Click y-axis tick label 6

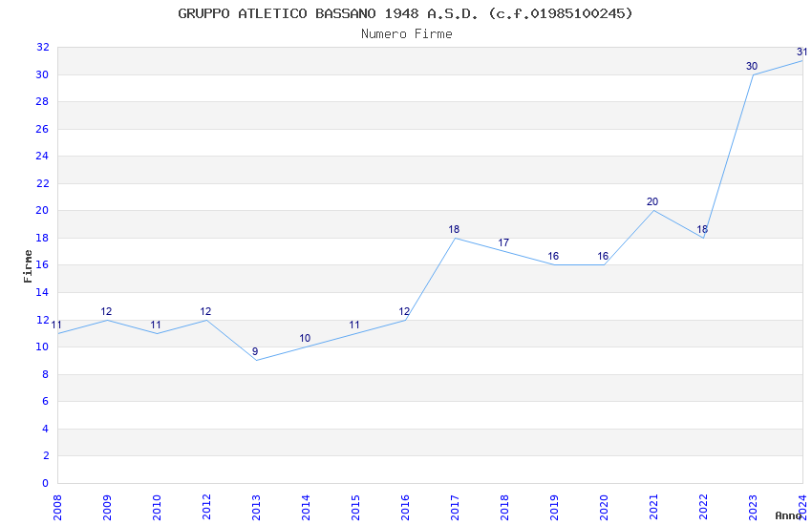(x=45, y=401)
